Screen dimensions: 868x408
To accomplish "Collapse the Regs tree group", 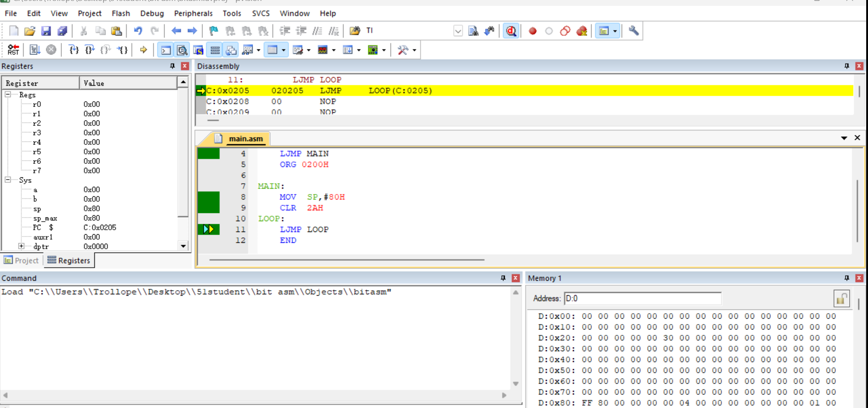I will pyautogui.click(x=8, y=95).
